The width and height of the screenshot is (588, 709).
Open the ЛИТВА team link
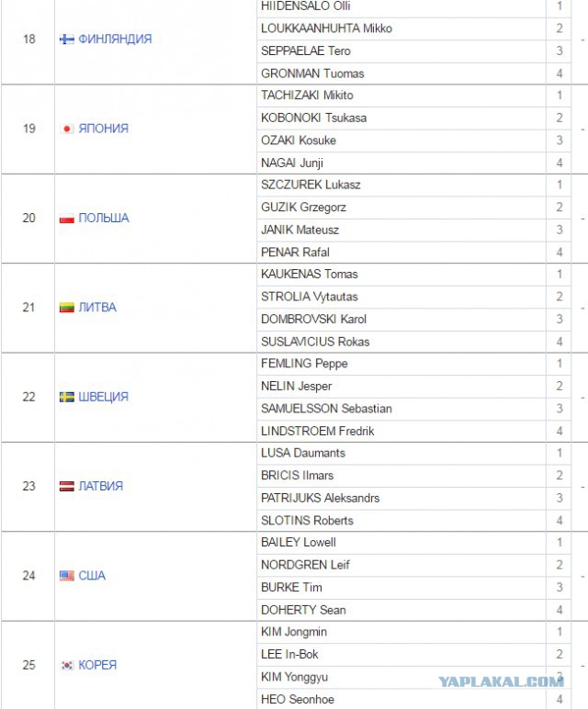pos(97,308)
